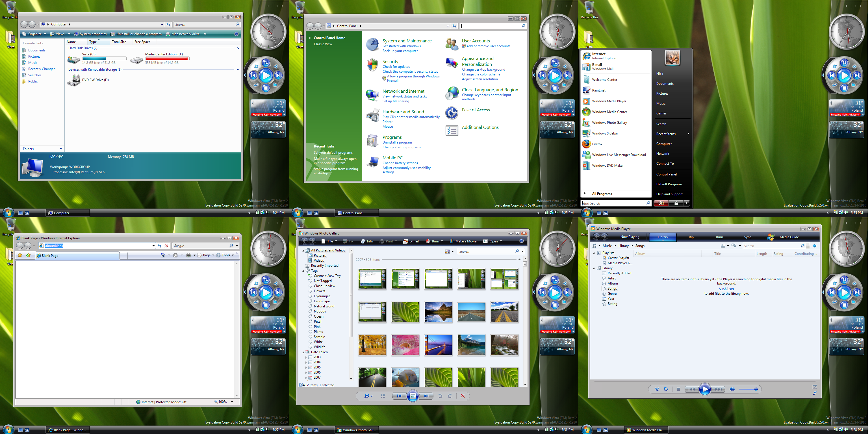Click Uninstall or change a program toolbar button
This screenshot has height=434, width=868.
[136, 34]
